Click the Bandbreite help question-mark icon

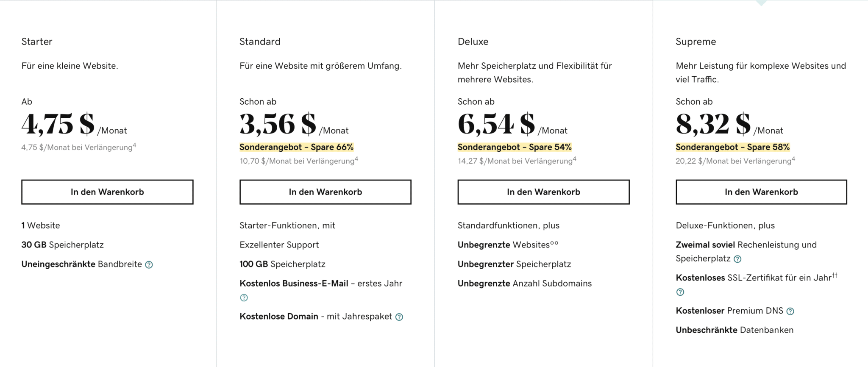click(149, 265)
